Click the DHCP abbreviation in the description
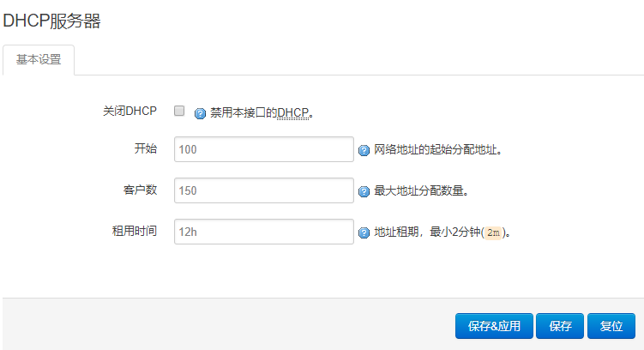This screenshot has height=350, width=644. click(x=292, y=113)
